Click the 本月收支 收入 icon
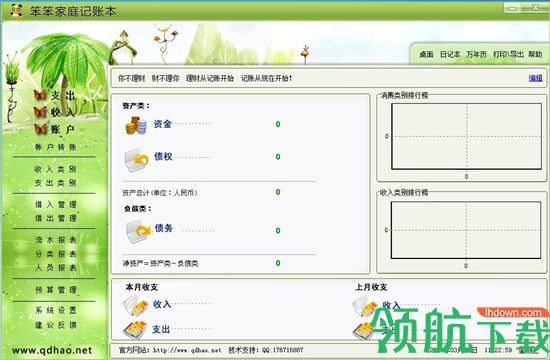 pyautogui.click(x=135, y=305)
